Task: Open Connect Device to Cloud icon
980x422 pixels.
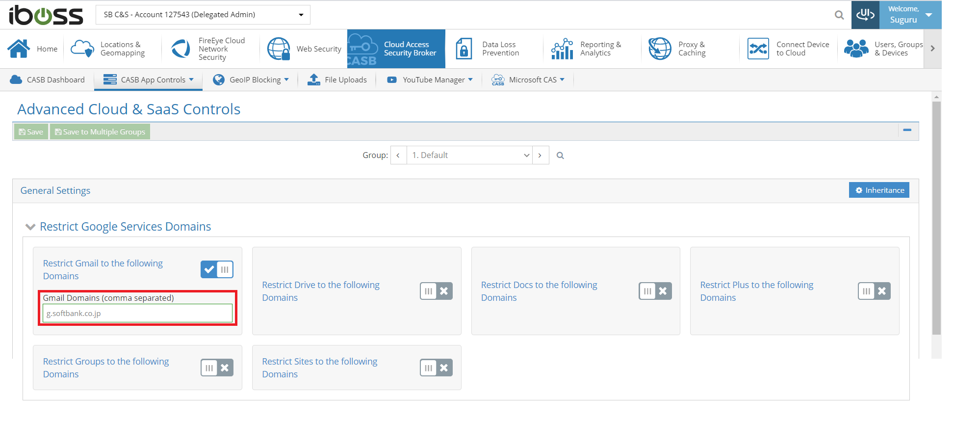Action: pyautogui.click(x=758, y=49)
